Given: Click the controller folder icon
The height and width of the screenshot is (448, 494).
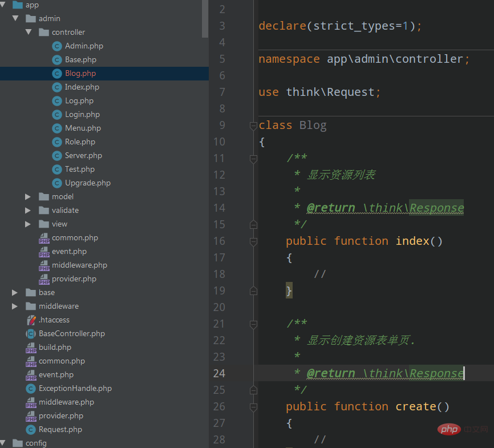Looking at the screenshot, I should click(44, 33).
